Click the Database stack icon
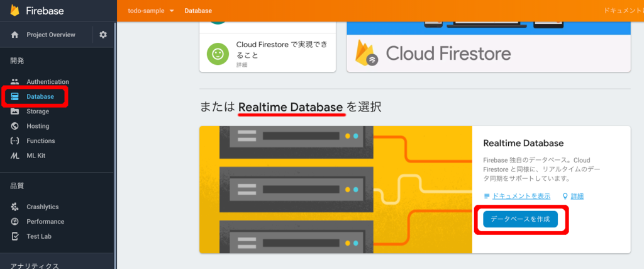This screenshot has height=269, width=644. click(15, 96)
